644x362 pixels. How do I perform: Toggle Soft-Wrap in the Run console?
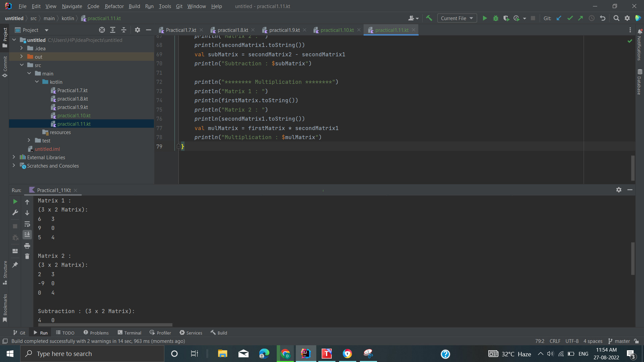(27, 224)
